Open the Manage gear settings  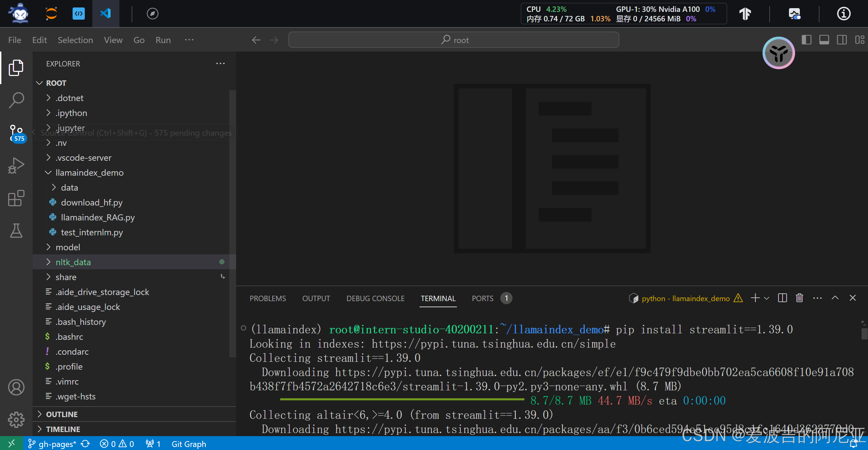pyautogui.click(x=16, y=420)
